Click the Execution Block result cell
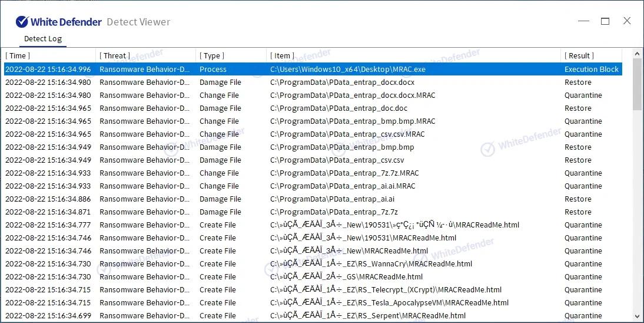This screenshot has height=323, width=644. 591,70
